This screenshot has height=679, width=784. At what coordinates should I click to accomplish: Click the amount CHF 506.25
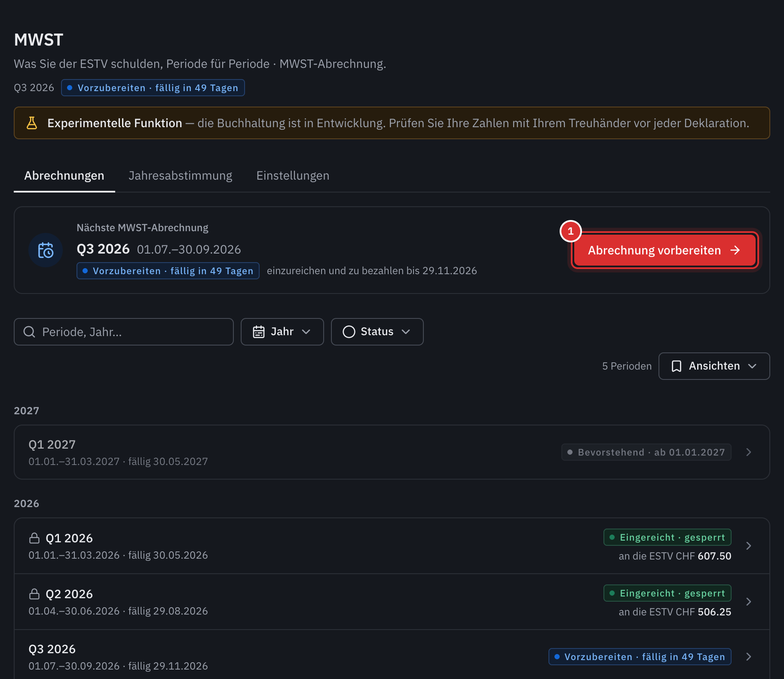[703, 612]
